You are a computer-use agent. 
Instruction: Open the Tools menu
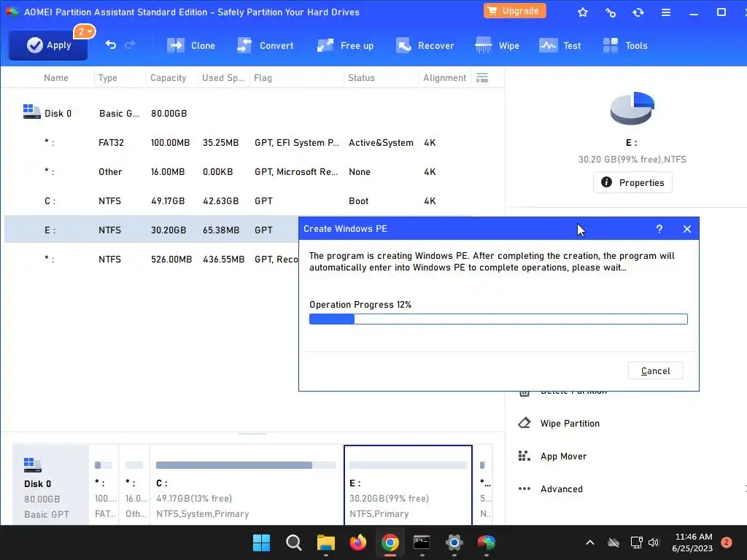click(624, 46)
